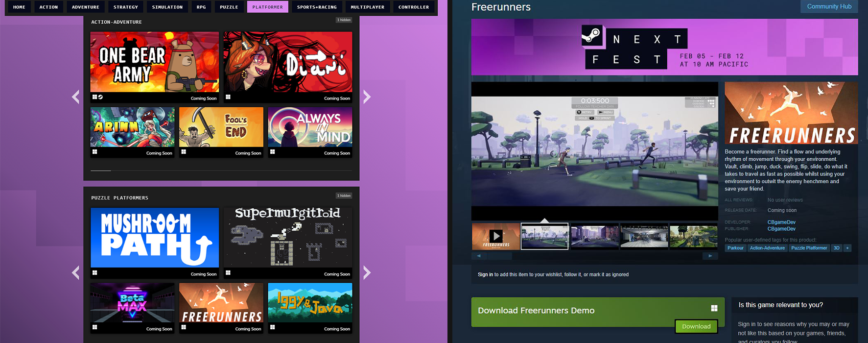Click Windows icon on the Arinn capsule
The width and height of the screenshot is (868, 343).
click(x=95, y=152)
